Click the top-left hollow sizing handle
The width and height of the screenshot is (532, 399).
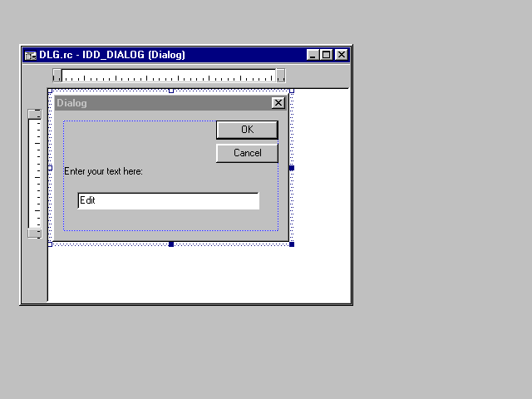pos(51,91)
